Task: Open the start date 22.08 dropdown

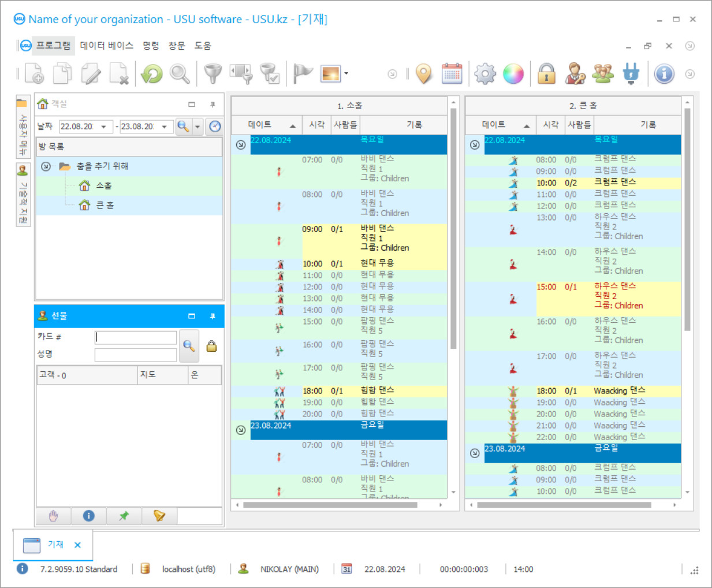Action: (x=104, y=126)
